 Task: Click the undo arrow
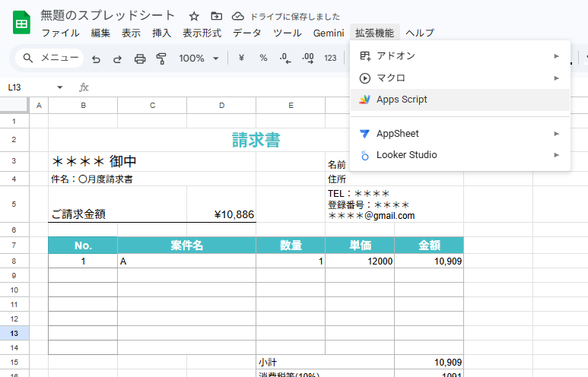pos(96,59)
